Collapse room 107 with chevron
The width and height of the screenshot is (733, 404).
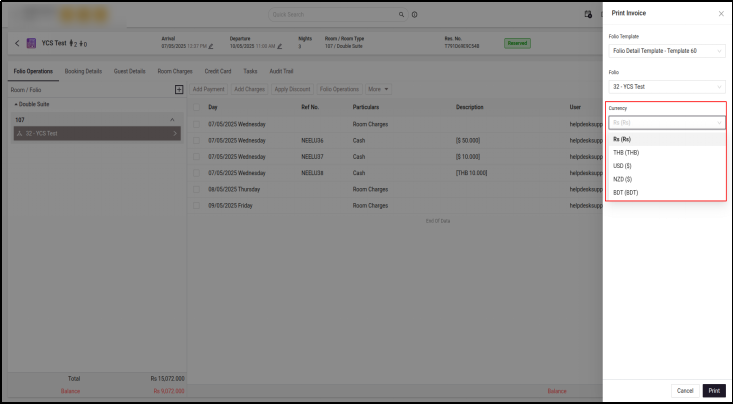coord(172,120)
